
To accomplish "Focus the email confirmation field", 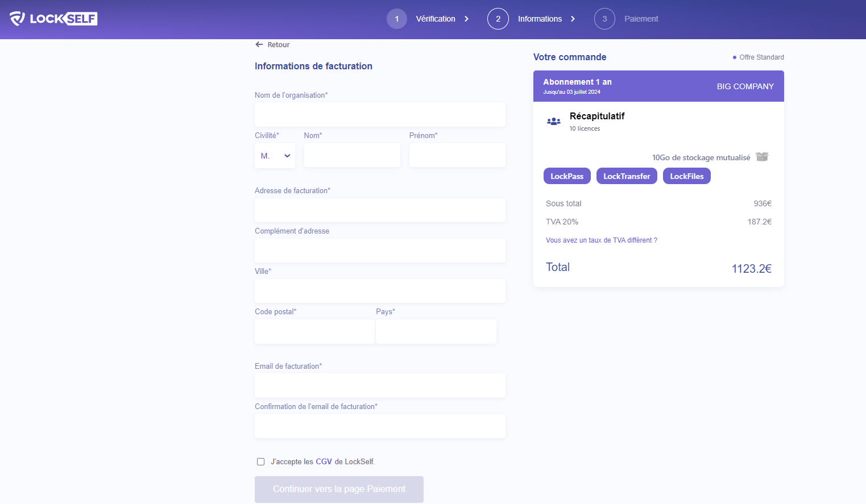I will coord(380,426).
